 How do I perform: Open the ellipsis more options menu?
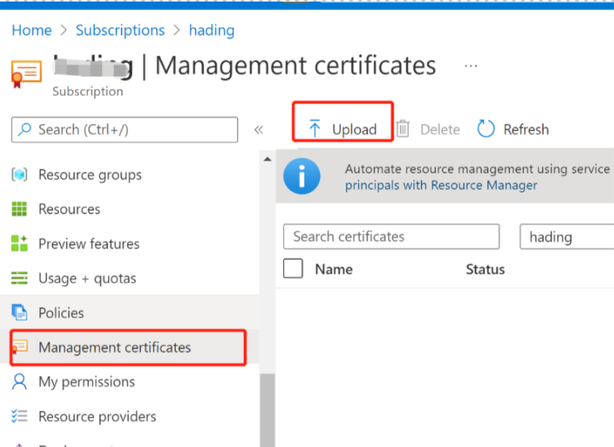[x=470, y=66]
